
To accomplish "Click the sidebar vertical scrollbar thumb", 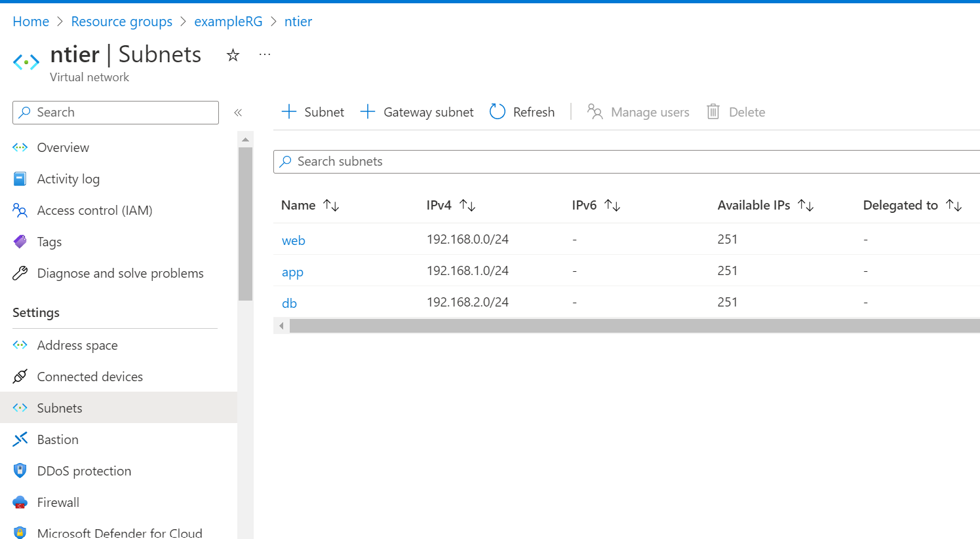I will (x=245, y=224).
